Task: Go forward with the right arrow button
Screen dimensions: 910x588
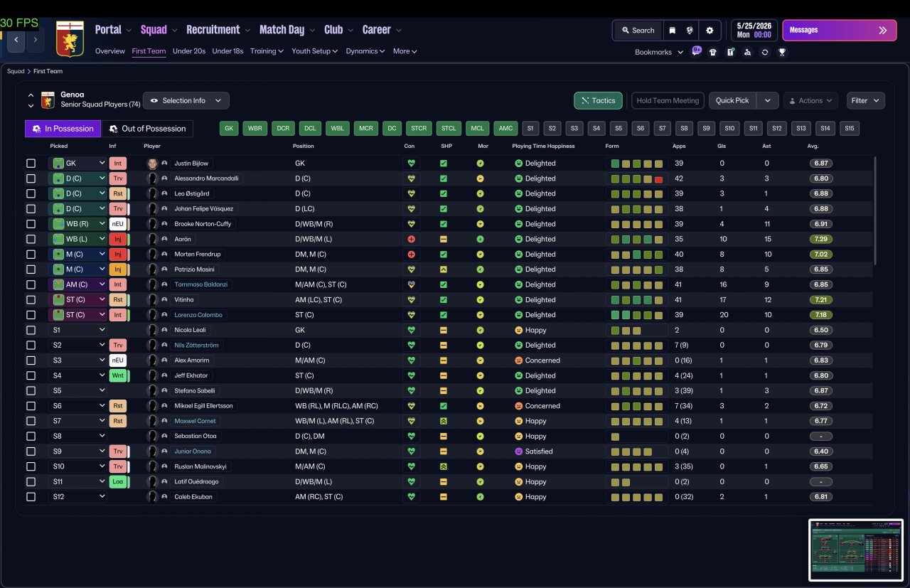Action: tap(36, 40)
